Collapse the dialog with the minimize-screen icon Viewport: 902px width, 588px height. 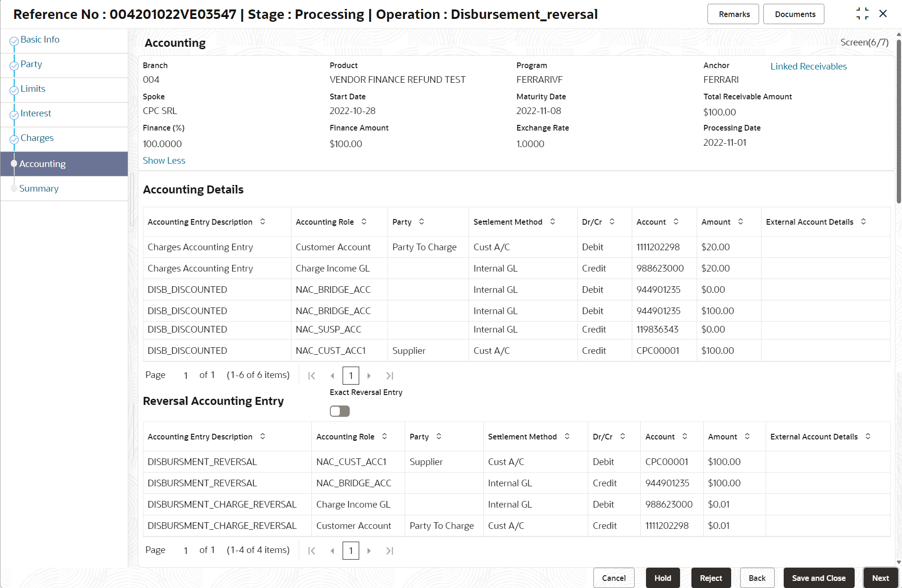862,14
